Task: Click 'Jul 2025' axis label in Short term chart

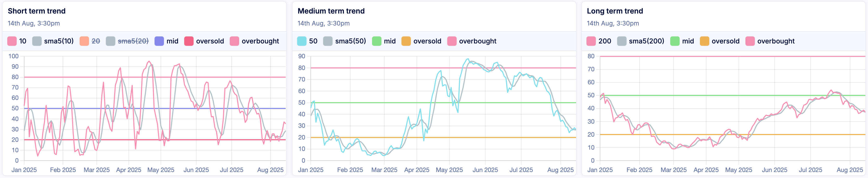Action: coord(232,170)
